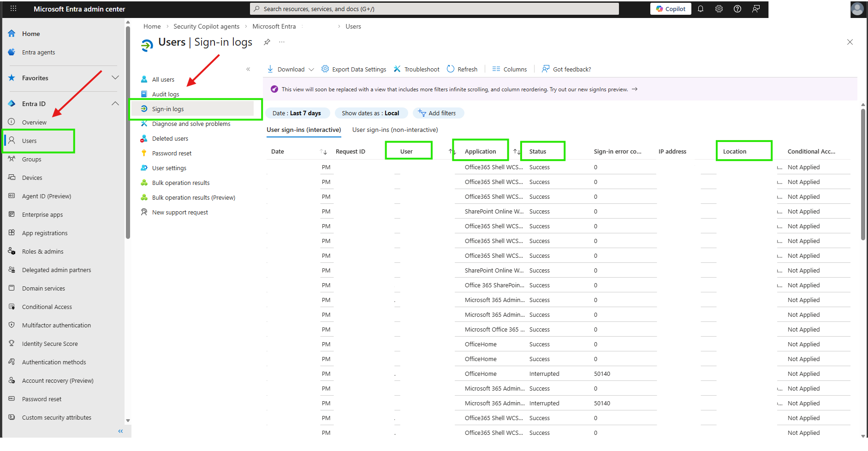Click the Roles & admins icon
This screenshot has height=451, width=868.
point(12,251)
